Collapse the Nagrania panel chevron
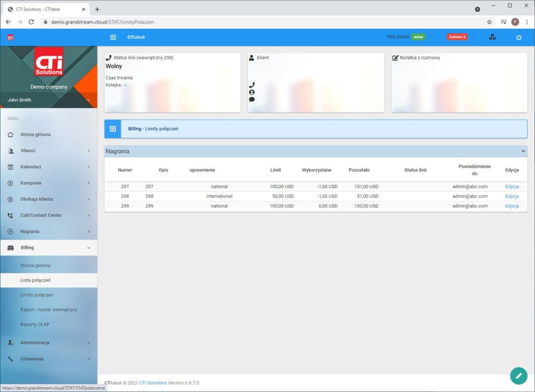 [x=523, y=151]
